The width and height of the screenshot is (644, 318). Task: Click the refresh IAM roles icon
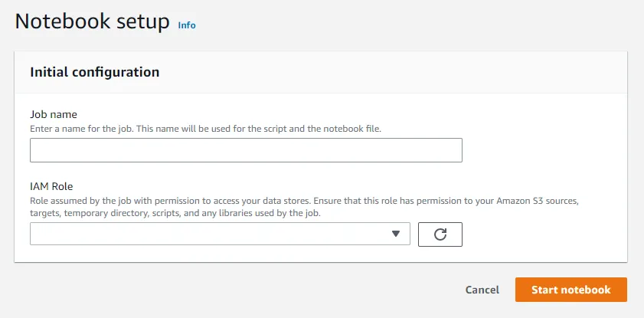(440, 234)
